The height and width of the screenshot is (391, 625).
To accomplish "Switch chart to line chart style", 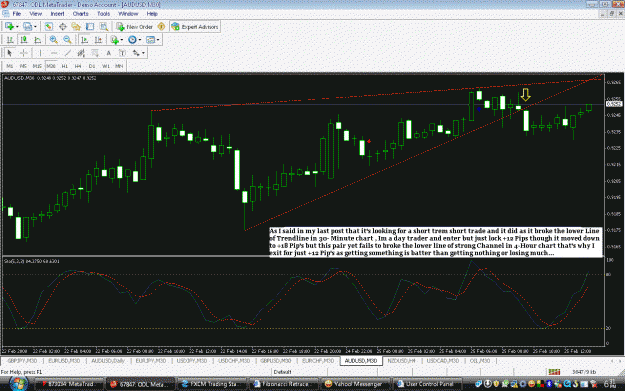I will [37, 40].
